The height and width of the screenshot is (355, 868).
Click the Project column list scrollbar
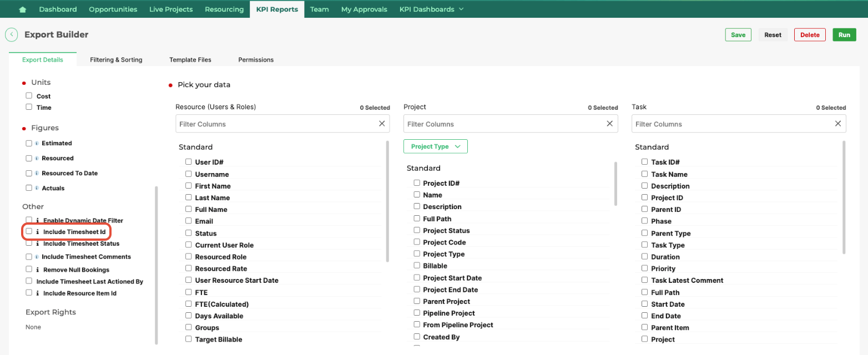(x=616, y=184)
